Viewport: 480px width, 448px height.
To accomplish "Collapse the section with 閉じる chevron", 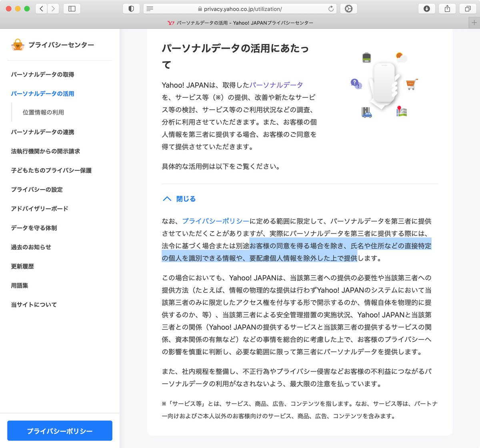I will click(x=179, y=199).
